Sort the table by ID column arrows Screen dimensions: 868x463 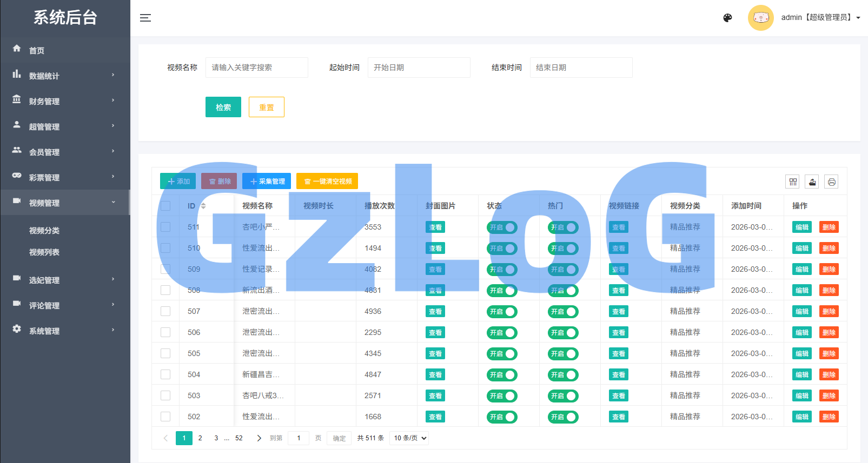point(203,206)
